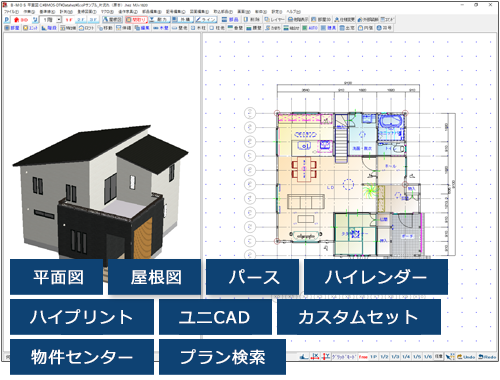
Task: Click the dining table in the floor plan
Action: pos(304,169)
